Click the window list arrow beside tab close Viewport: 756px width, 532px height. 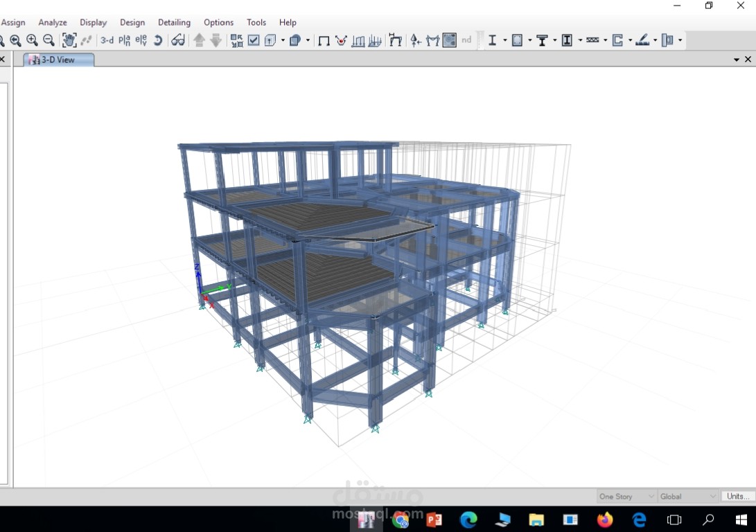pyautogui.click(x=736, y=60)
